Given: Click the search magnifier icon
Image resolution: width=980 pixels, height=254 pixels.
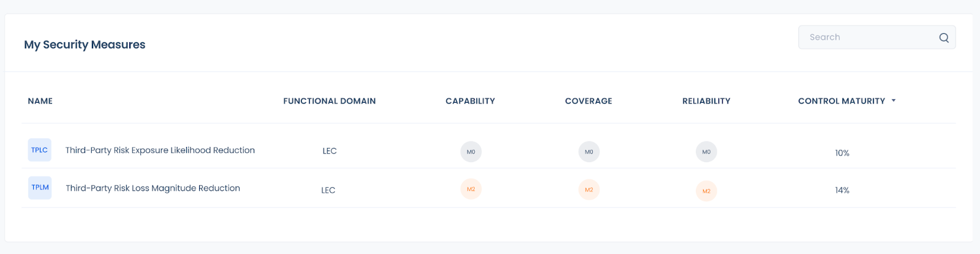Looking at the screenshot, I should coord(944,38).
